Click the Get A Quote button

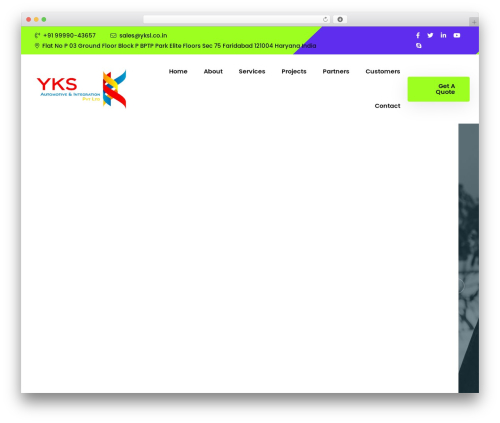tap(438, 89)
